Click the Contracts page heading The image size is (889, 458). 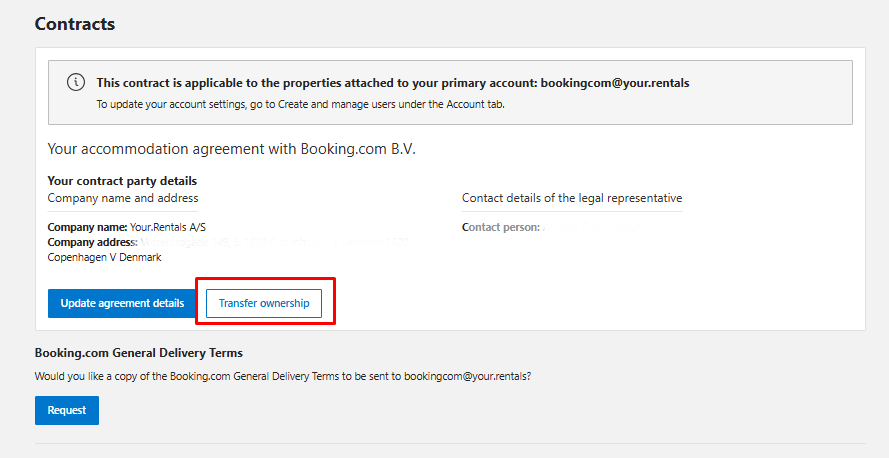coord(75,23)
